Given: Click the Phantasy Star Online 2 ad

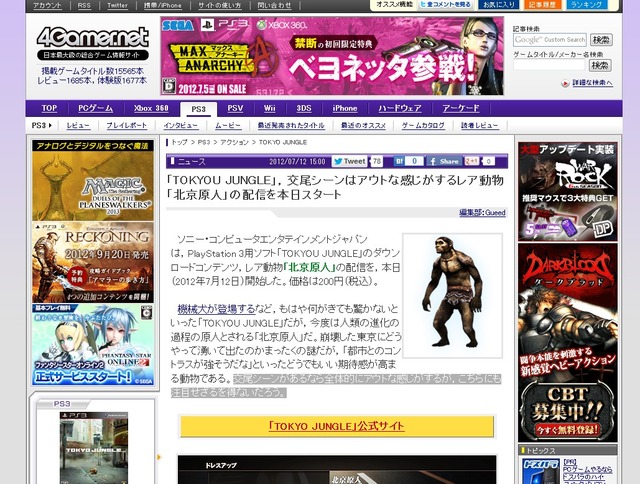Looking at the screenshot, I should [x=93, y=344].
